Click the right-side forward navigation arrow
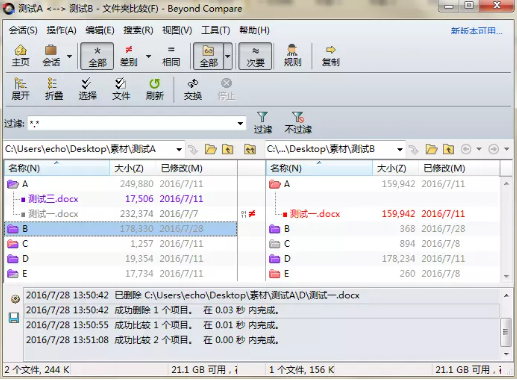This screenshot has width=517, height=380. 494,149
